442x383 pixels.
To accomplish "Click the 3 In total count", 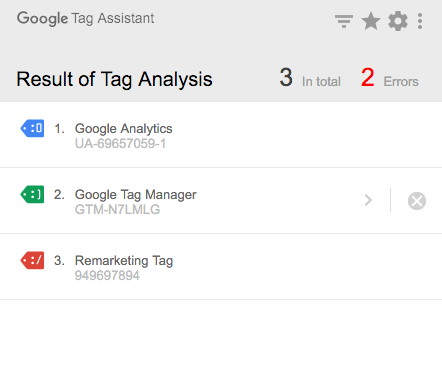I will (x=310, y=78).
